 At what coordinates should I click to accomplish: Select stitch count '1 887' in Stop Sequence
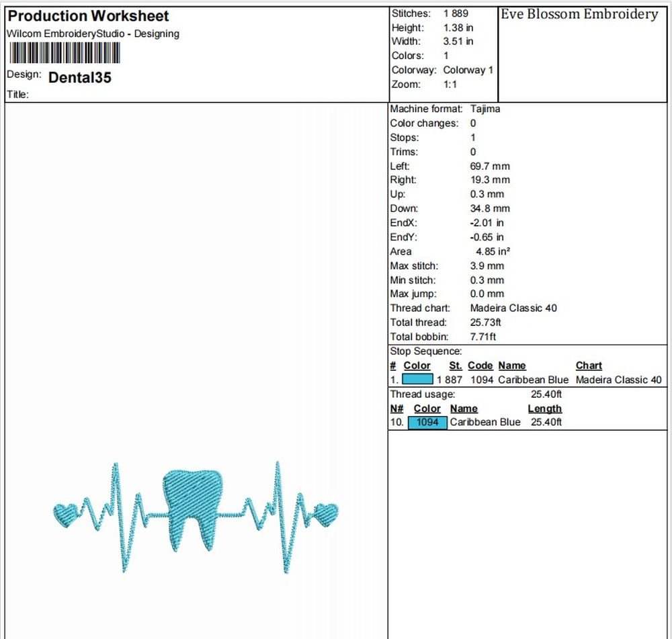point(449,380)
